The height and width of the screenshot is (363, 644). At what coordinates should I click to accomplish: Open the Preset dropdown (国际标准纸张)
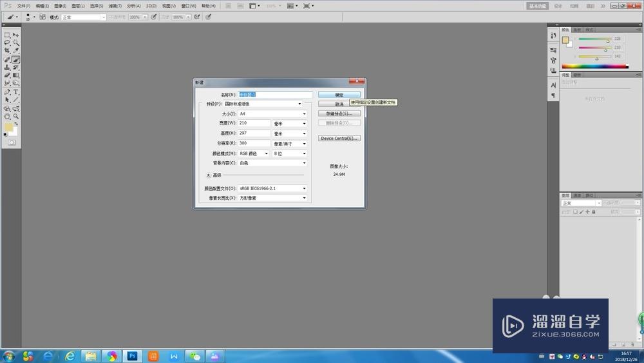tap(263, 104)
